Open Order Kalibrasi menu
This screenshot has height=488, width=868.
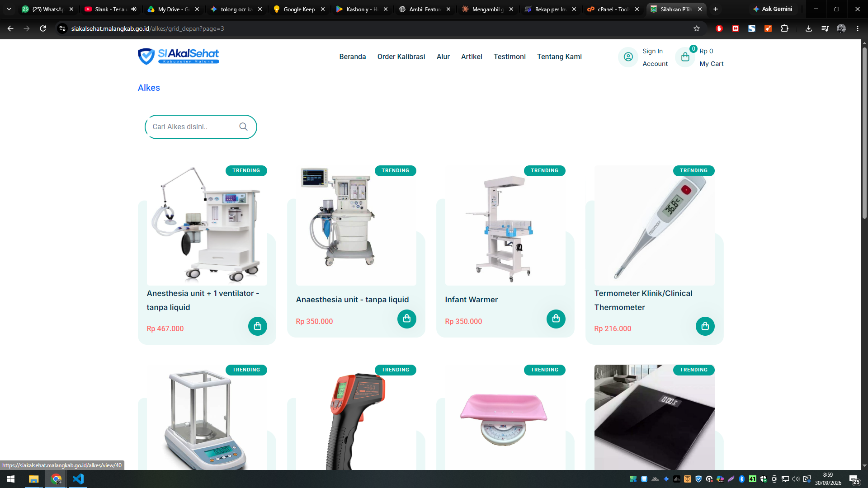coord(401,57)
